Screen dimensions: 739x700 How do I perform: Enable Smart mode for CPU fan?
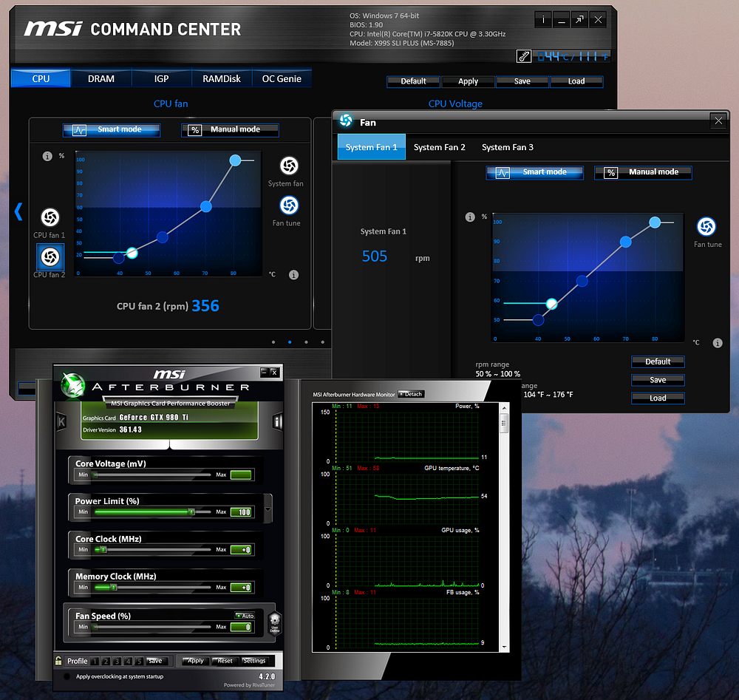click(112, 129)
